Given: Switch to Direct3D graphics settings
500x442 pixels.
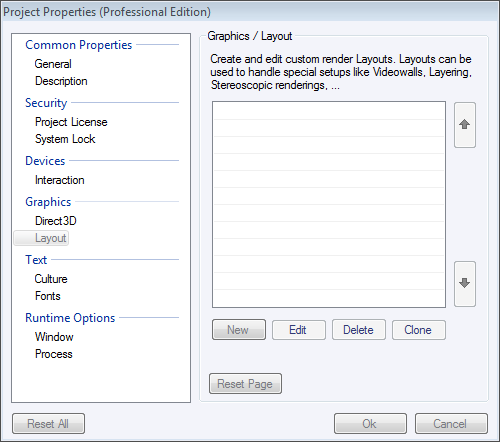Looking at the screenshot, I should click(x=56, y=221).
